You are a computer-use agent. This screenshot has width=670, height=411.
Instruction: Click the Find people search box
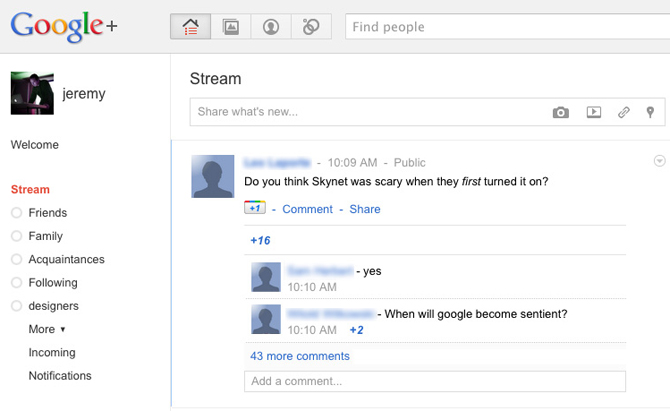[508, 26]
